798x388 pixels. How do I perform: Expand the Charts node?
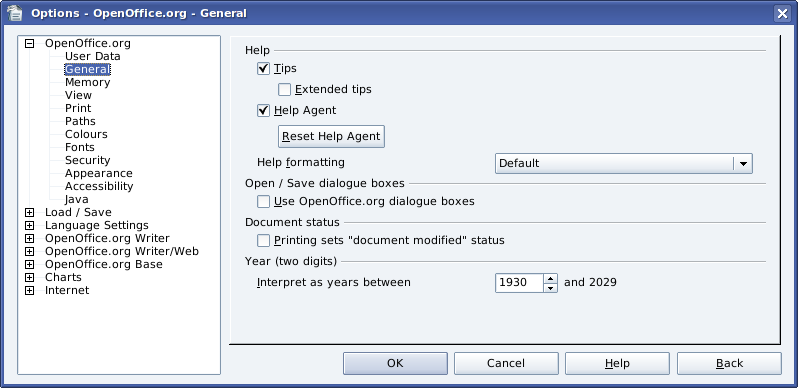coord(30,278)
